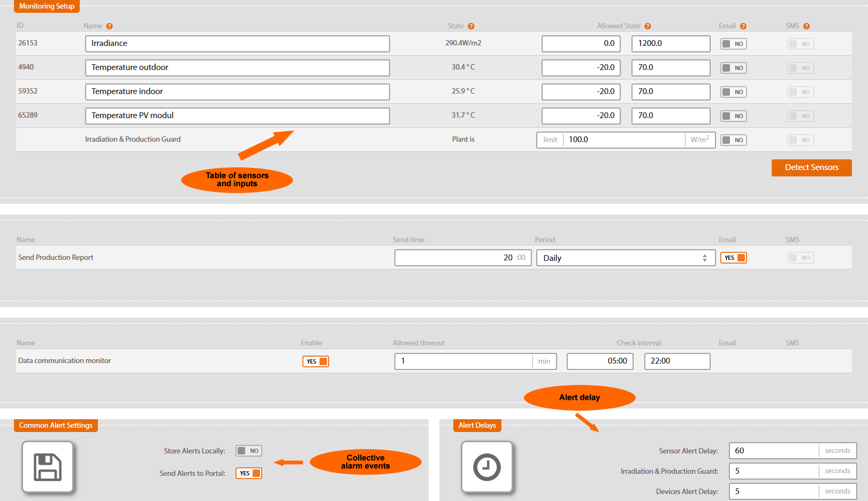This screenshot has height=501, width=868.
Task: Toggle Send Alerts to Portal switch
Action: click(248, 473)
